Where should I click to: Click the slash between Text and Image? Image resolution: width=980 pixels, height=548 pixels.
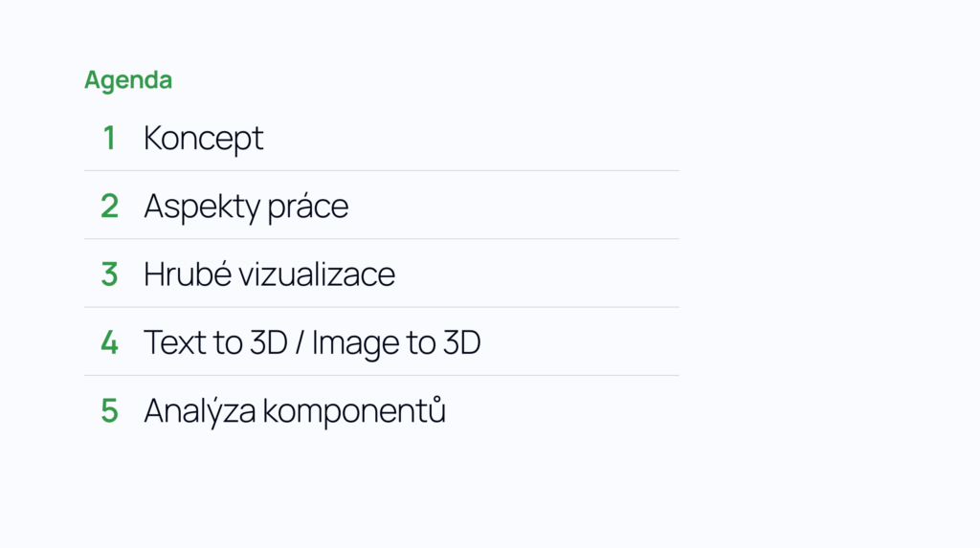pyautogui.click(x=300, y=342)
